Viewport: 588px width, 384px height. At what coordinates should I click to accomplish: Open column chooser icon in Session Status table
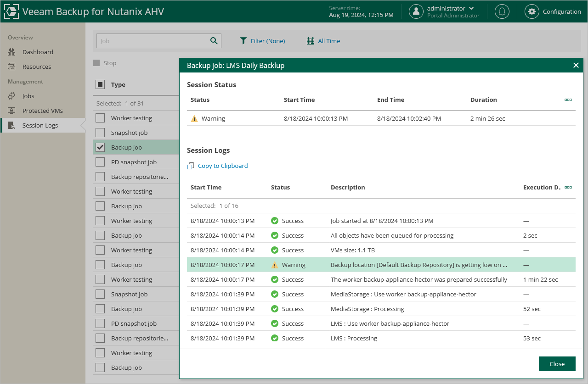point(568,100)
